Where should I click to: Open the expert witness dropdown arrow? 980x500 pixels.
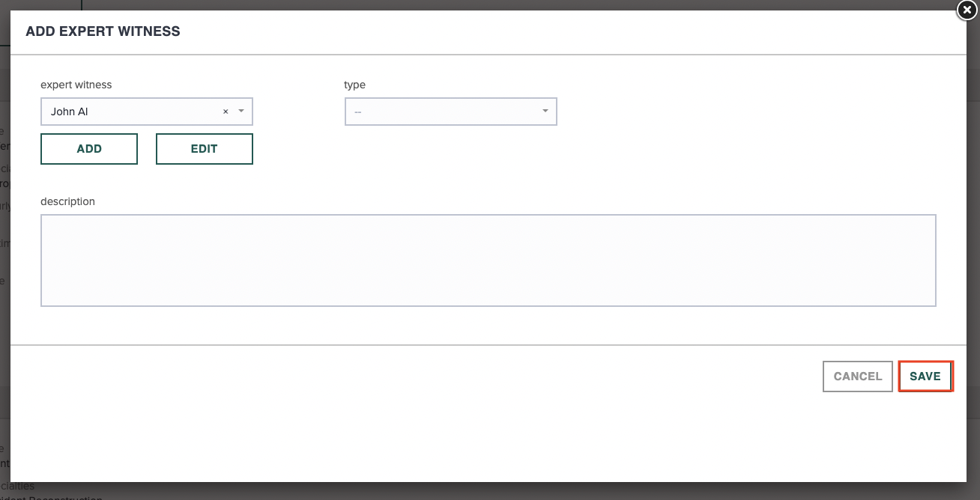coord(241,112)
